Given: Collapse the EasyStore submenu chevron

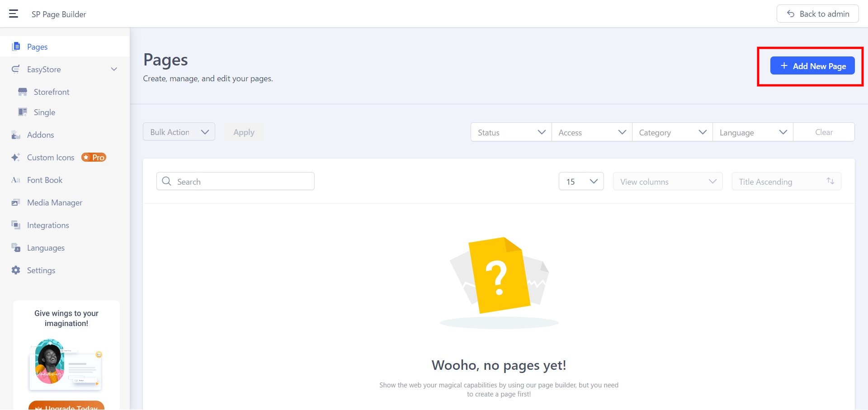Looking at the screenshot, I should 114,69.
